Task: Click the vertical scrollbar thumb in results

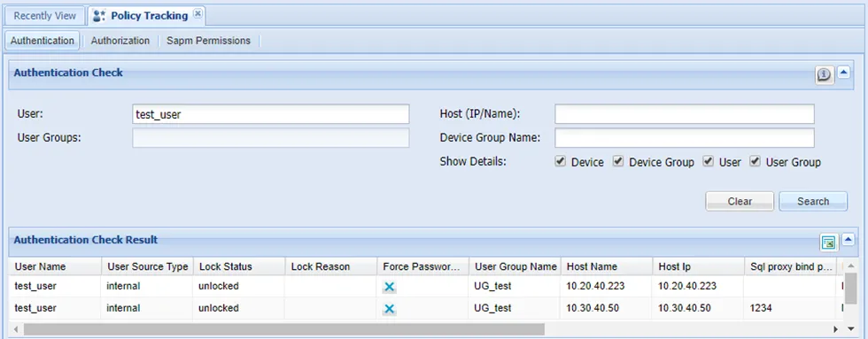Action: tap(851, 289)
